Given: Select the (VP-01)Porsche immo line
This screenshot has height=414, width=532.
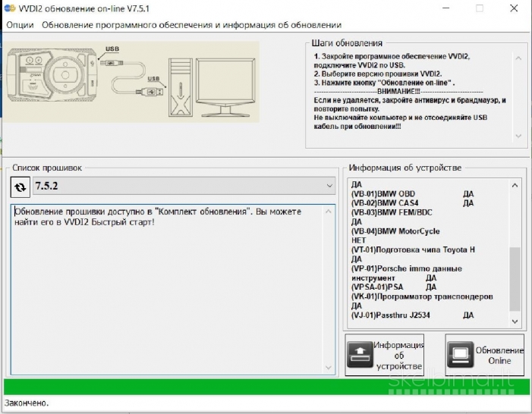Looking at the screenshot, I should click(x=407, y=268).
